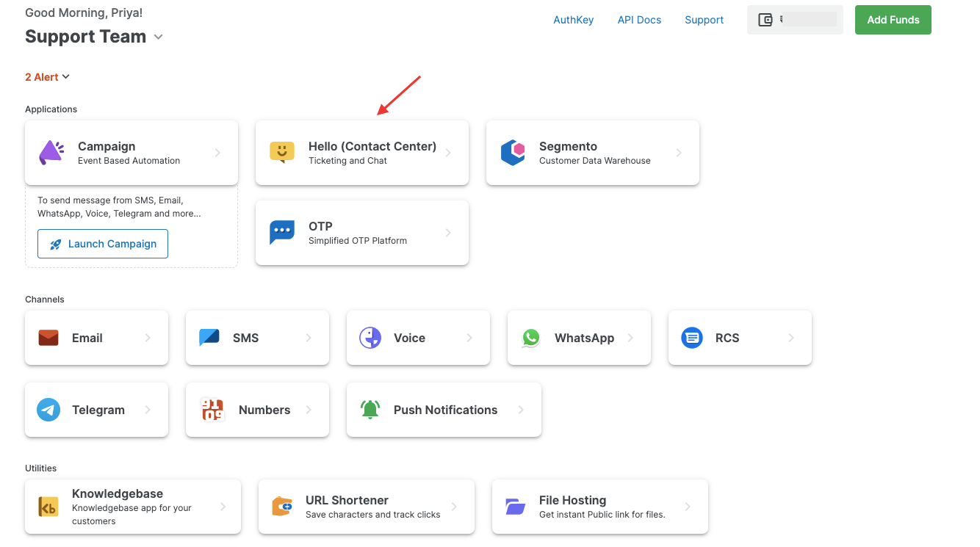
Task: Click the green WhatsApp icon
Action: [531, 338]
